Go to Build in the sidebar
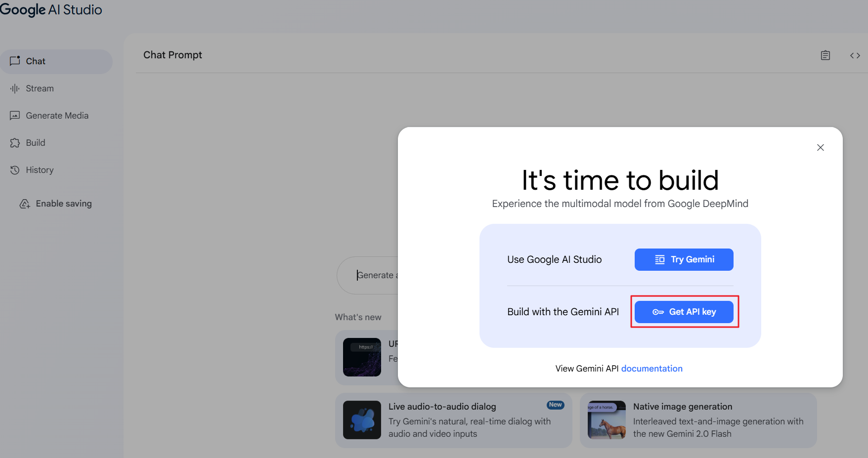This screenshot has height=458, width=868. click(56, 143)
